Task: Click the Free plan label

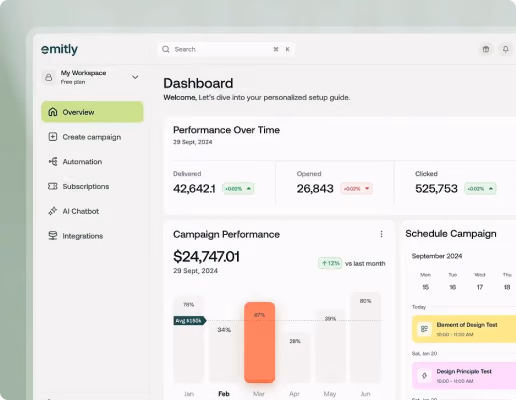Action: click(x=73, y=82)
